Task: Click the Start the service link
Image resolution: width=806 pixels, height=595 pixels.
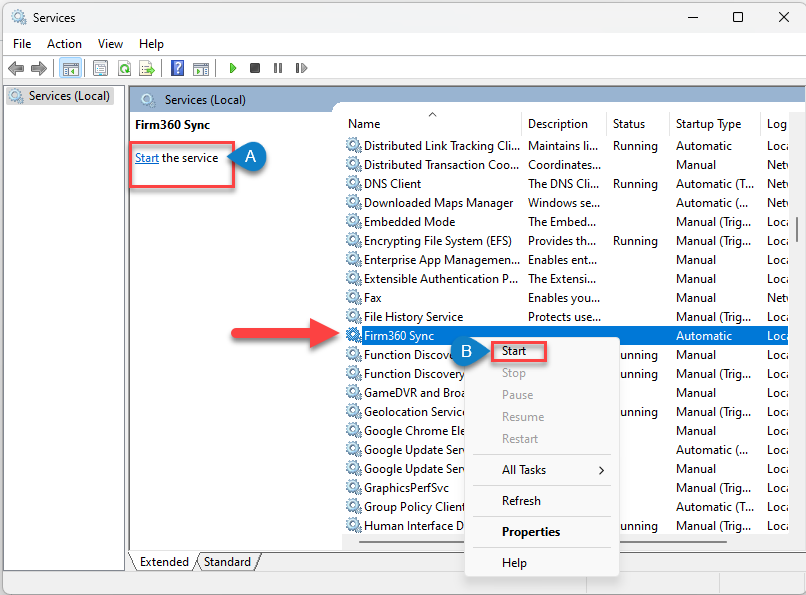Action: pyautogui.click(x=146, y=157)
